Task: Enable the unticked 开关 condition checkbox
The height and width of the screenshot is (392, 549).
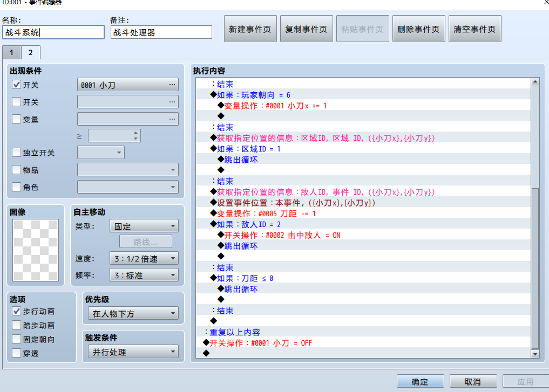Action: (16, 102)
